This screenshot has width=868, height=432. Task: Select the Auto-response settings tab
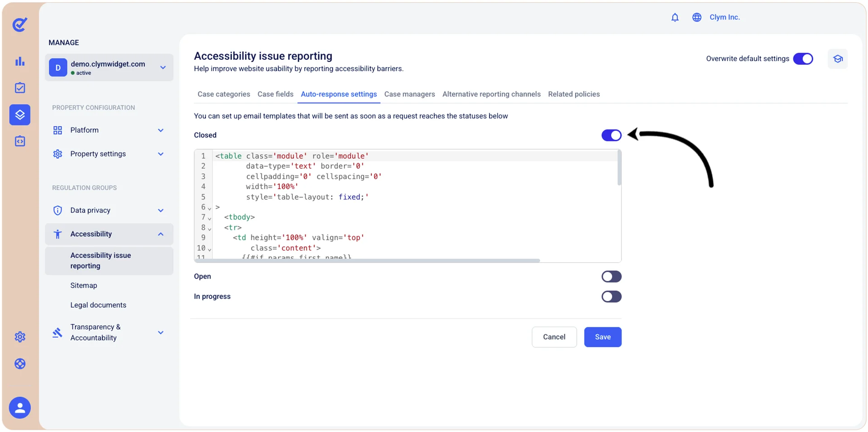tap(339, 94)
